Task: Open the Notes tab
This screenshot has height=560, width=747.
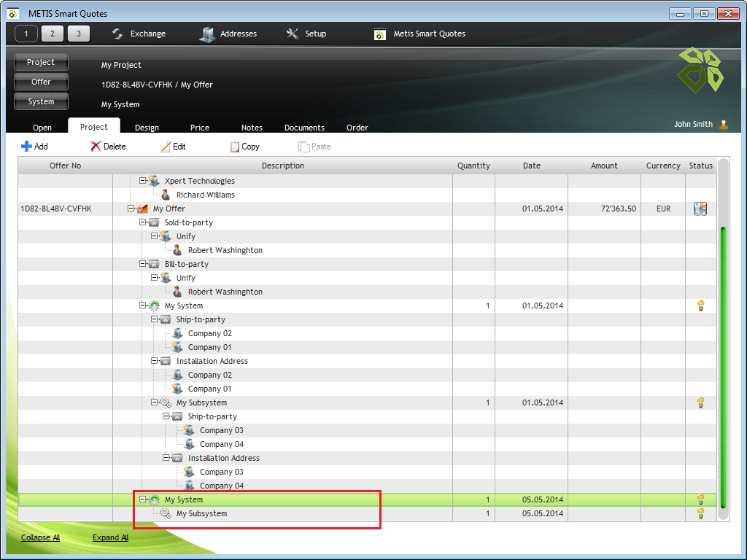Action: click(252, 128)
